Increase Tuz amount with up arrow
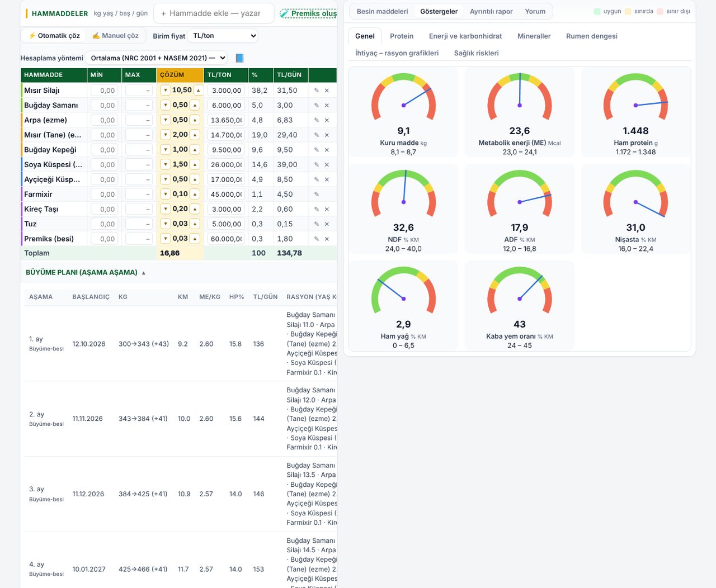Image resolution: width=716 pixels, height=588 pixels. (195, 224)
